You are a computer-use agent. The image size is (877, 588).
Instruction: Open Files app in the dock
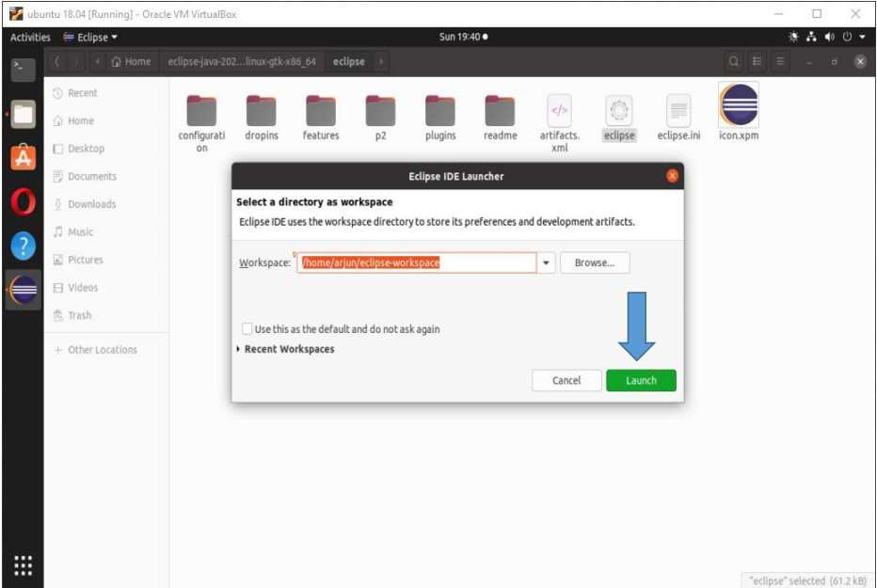click(24, 114)
